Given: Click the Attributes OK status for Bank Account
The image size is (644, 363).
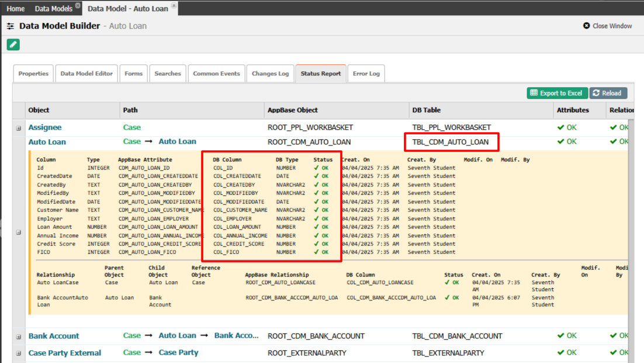Looking at the screenshot, I should click(567, 336).
